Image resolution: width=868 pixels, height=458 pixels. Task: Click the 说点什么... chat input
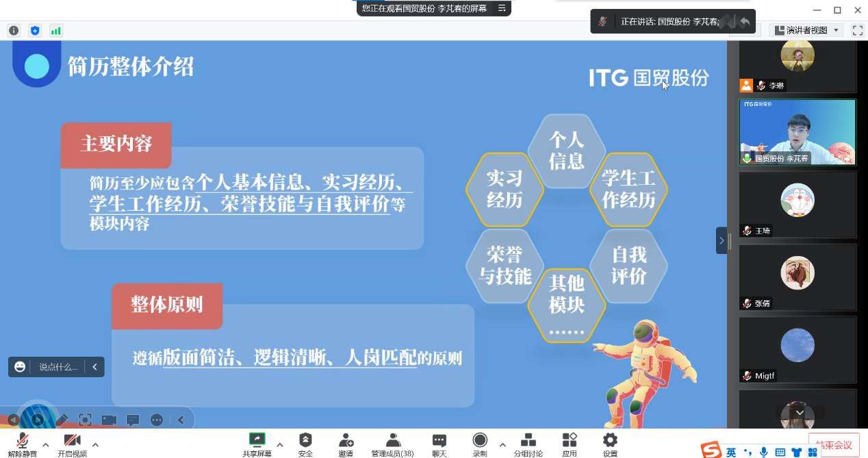(58, 367)
